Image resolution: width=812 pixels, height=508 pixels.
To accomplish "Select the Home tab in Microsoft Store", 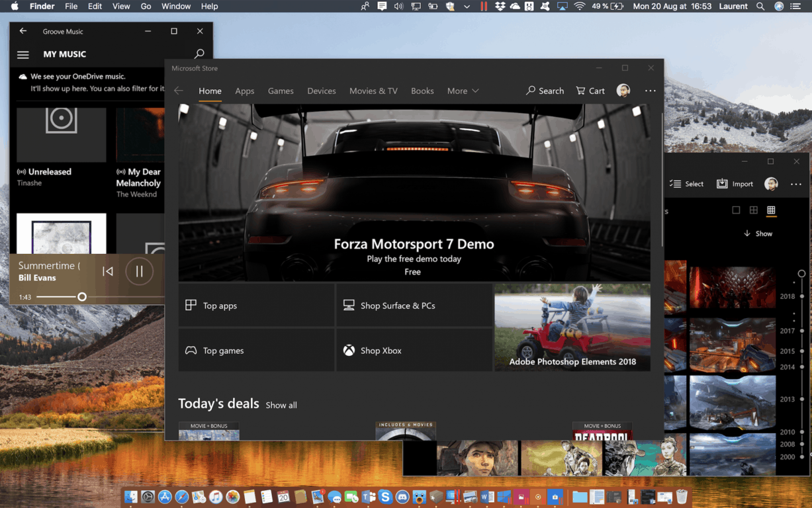I will 210,91.
